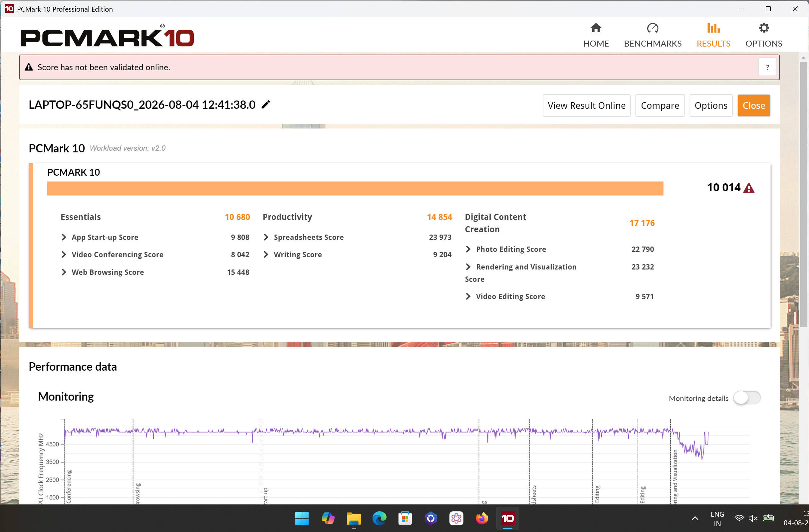This screenshot has height=532, width=809.
Task: Open the pink flower-icon app in taskbar
Action: pos(456,518)
